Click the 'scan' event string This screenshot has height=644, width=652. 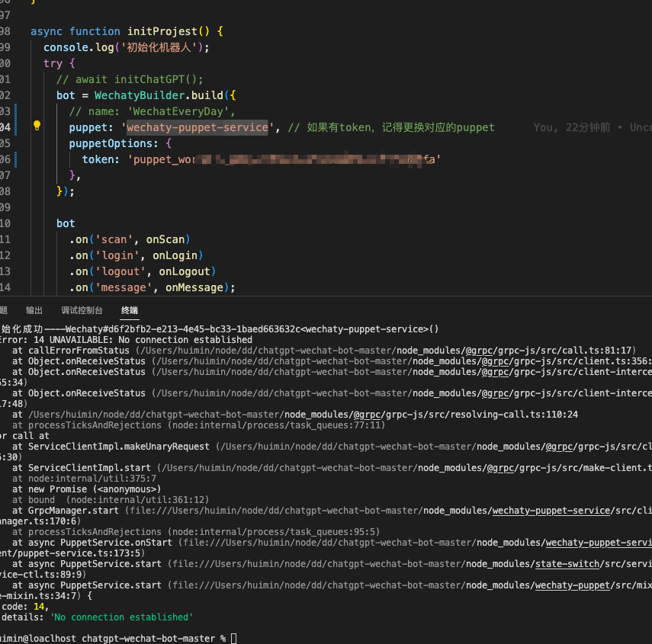point(114,240)
